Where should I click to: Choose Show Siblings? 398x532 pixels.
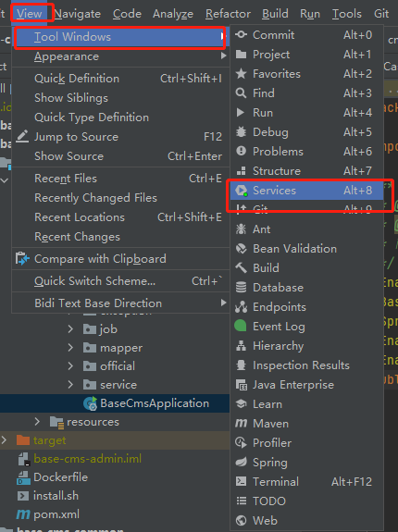[121, 98]
